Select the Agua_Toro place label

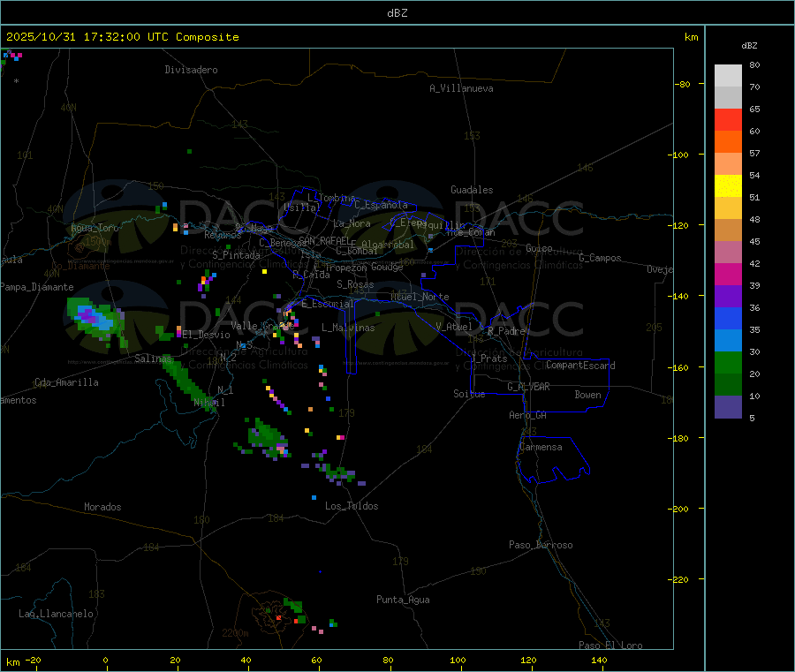(95, 228)
